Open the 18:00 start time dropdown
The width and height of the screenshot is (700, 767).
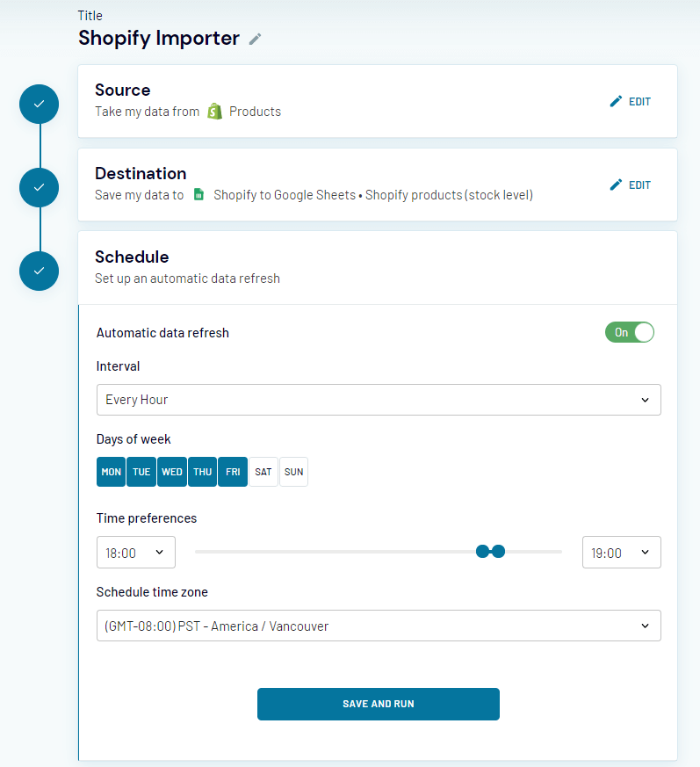pyautogui.click(x=135, y=553)
